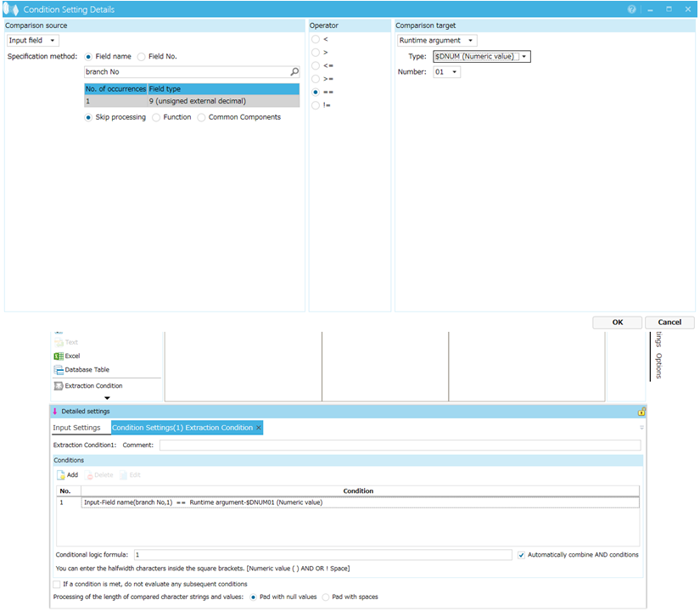Screen dimensions: 700x611
Task: Select the Excel icon in the palette
Action: pyautogui.click(x=59, y=356)
